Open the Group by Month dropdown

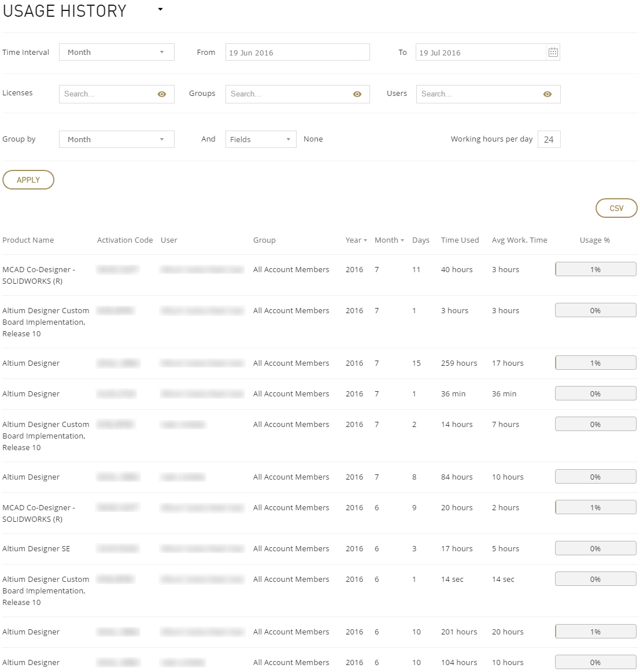click(x=116, y=139)
